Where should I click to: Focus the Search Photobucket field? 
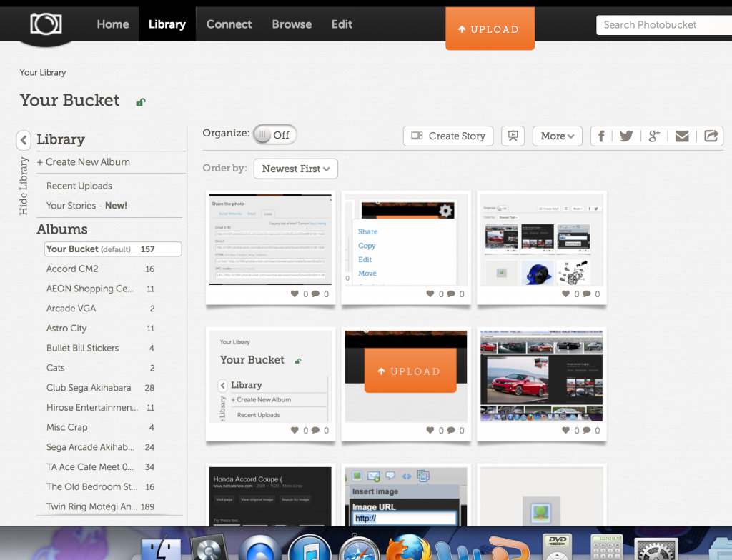[x=664, y=25]
